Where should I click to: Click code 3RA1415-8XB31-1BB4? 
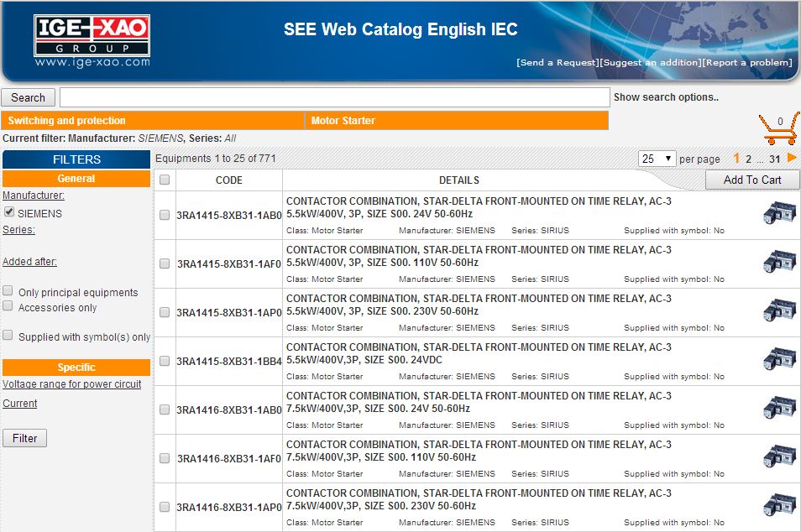click(229, 362)
